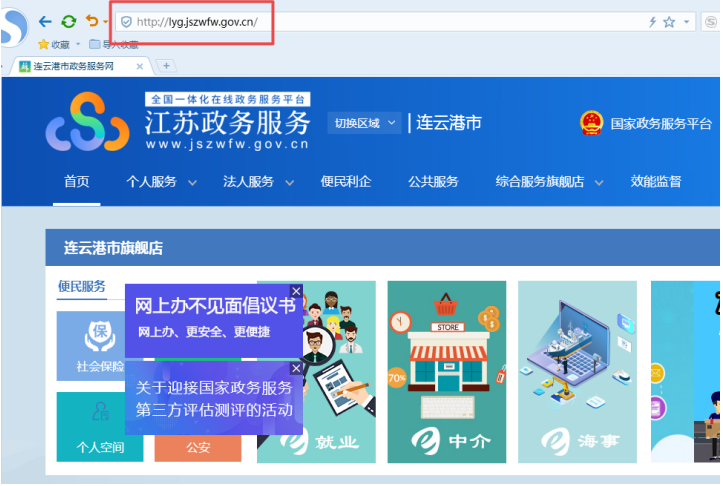Screen dimensions: 723x486
Task: Reload the page with the green refresh icon
Action: pyautogui.click(x=69, y=22)
